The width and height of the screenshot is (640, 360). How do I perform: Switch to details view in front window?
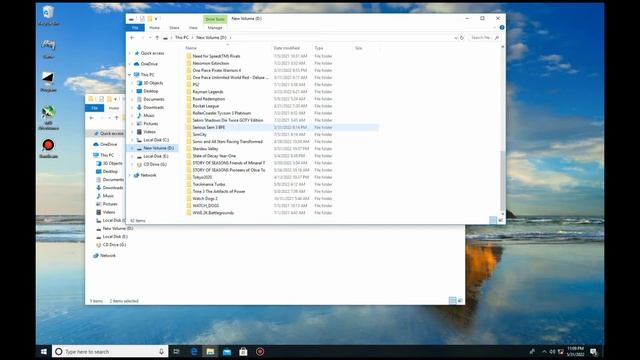(x=493, y=220)
